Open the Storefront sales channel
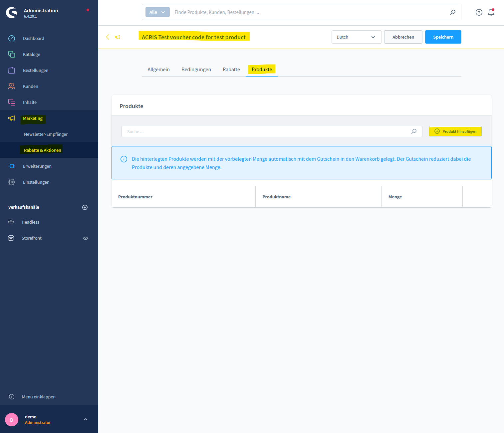The width and height of the screenshot is (504, 433). tap(32, 238)
